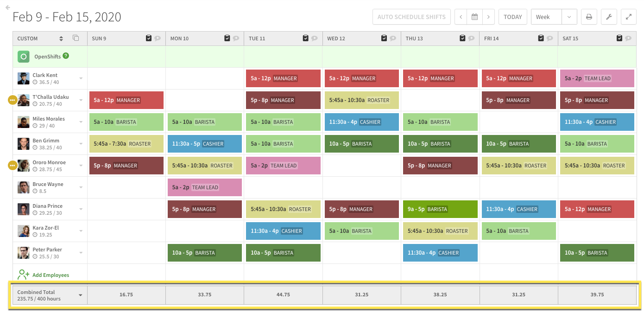Select Bruce Wayne's pink Monday Team Lead shift
Image resolution: width=644 pixels, height=314 pixels.
tap(205, 187)
